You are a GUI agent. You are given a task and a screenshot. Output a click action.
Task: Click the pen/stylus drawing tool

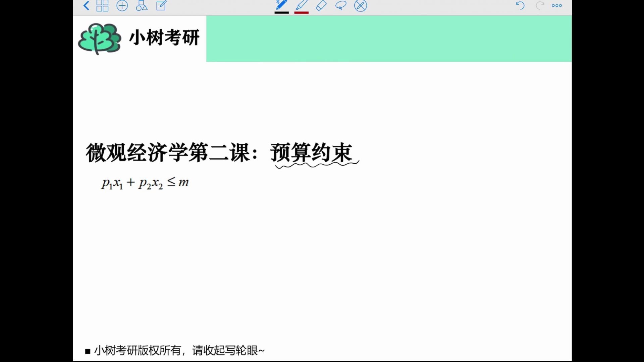pyautogui.click(x=282, y=5)
